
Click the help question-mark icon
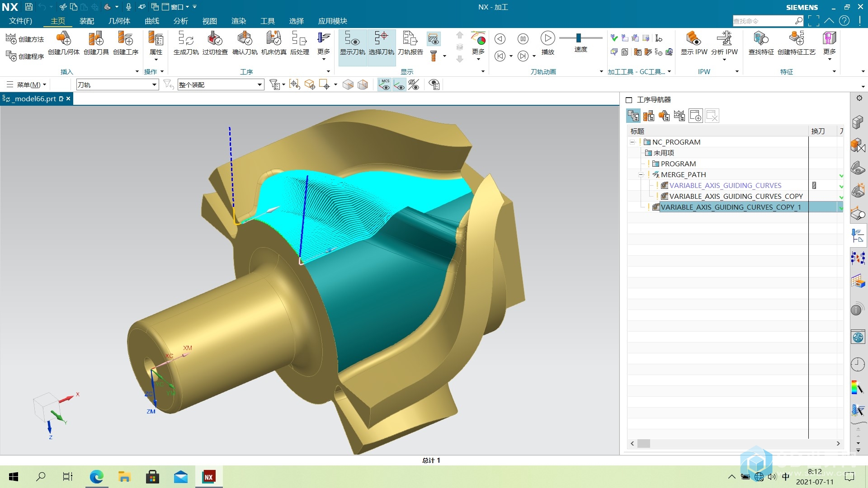(x=844, y=21)
